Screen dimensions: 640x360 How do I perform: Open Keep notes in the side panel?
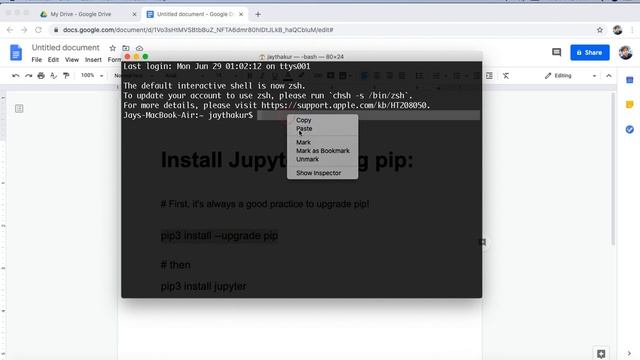click(630, 104)
